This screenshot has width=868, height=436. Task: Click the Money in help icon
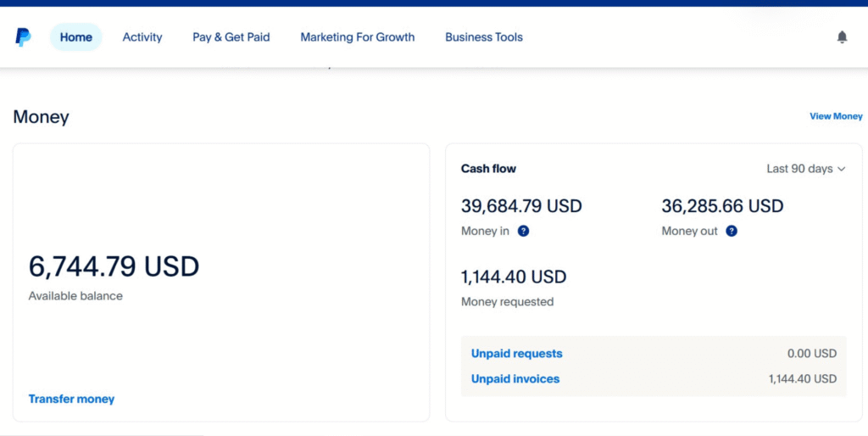pos(523,231)
